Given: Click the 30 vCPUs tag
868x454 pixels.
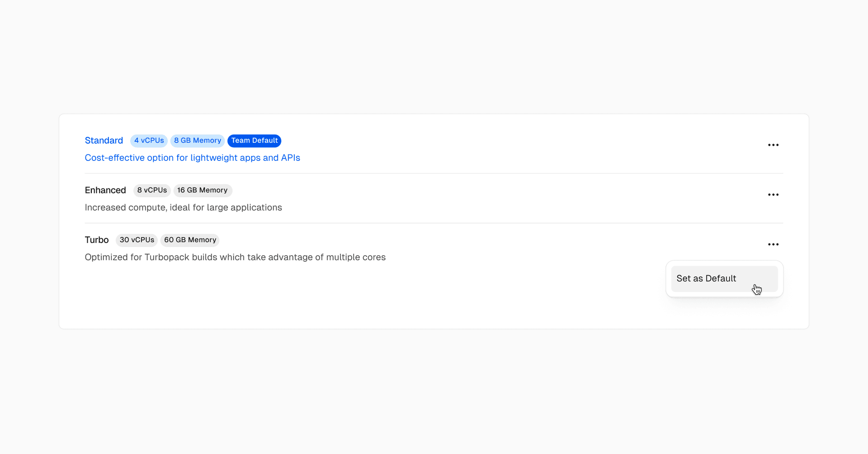Looking at the screenshot, I should click(x=137, y=240).
